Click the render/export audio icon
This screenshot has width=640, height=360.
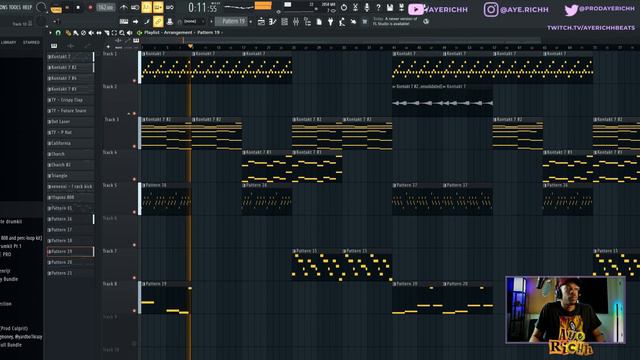point(402,7)
